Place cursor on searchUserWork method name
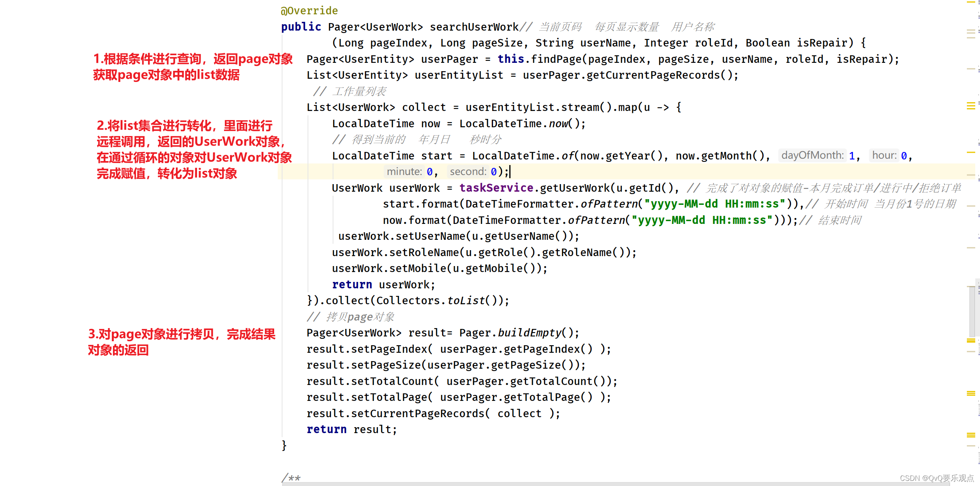The height and width of the screenshot is (486, 980). point(474,27)
